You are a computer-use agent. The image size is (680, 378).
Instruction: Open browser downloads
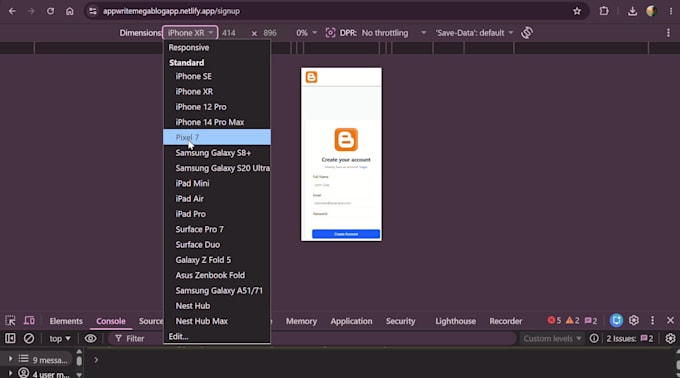[632, 11]
